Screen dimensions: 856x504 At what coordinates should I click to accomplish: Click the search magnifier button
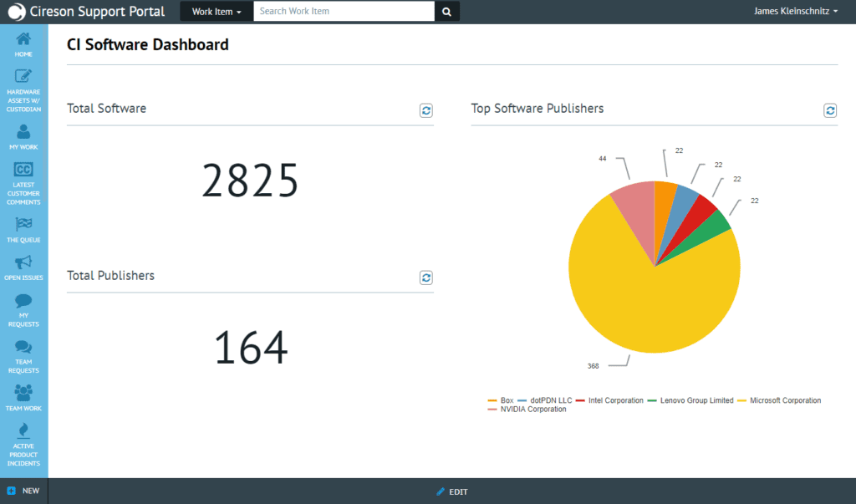pyautogui.click(x=446, y=12)
